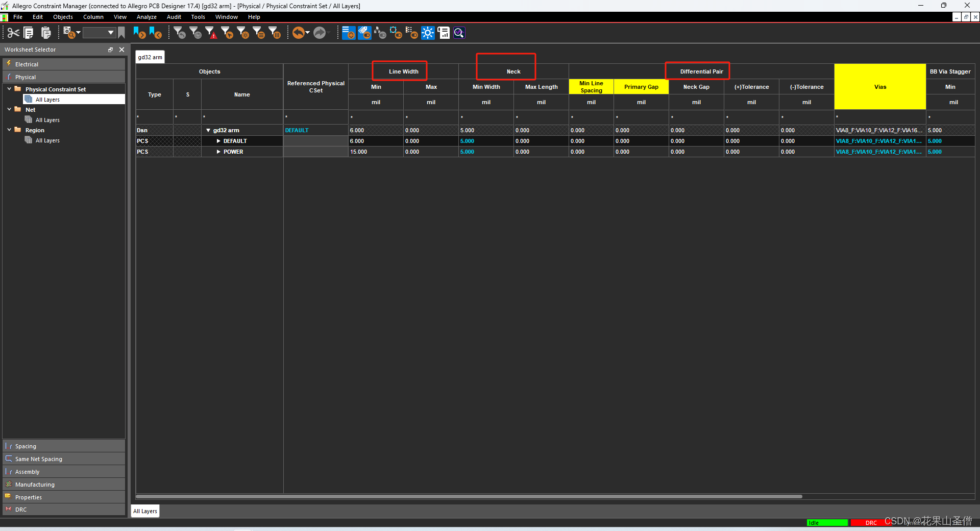980x531 pixels.
Task: Click the filter errors funnel with red warning
Action: coord(211,33)
